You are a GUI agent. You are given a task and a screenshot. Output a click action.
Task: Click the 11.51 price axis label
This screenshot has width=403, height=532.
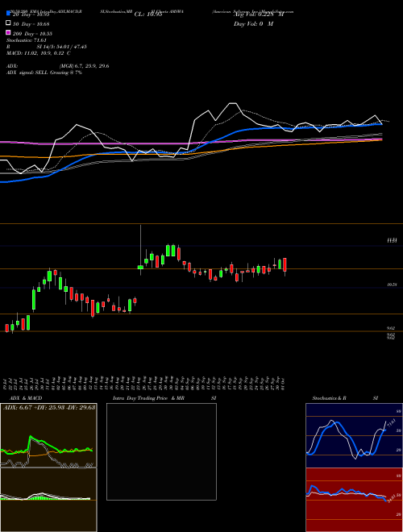[x=393, y=240]
